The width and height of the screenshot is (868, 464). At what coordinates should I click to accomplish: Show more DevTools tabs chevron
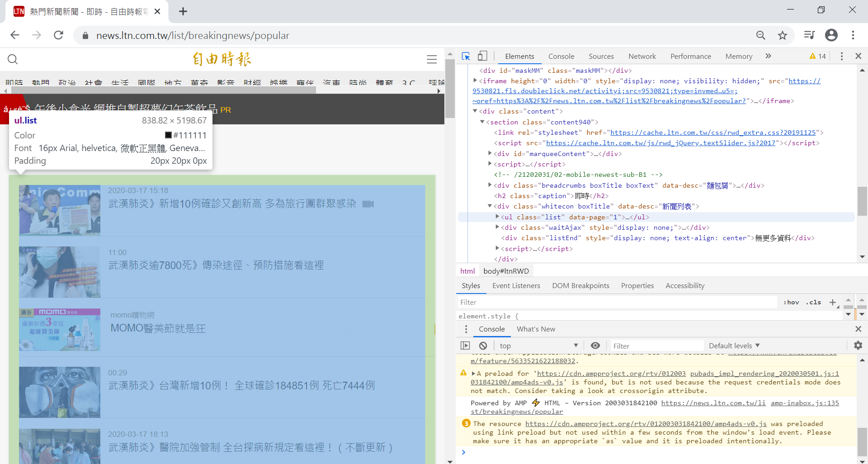768,56
